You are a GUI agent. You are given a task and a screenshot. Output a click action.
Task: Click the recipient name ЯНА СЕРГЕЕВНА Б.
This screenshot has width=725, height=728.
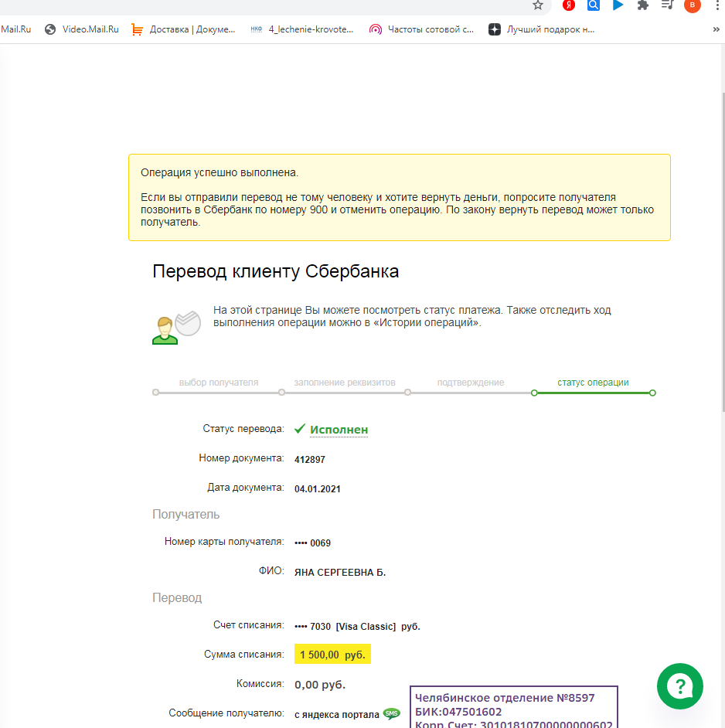[x=340, y=573]
